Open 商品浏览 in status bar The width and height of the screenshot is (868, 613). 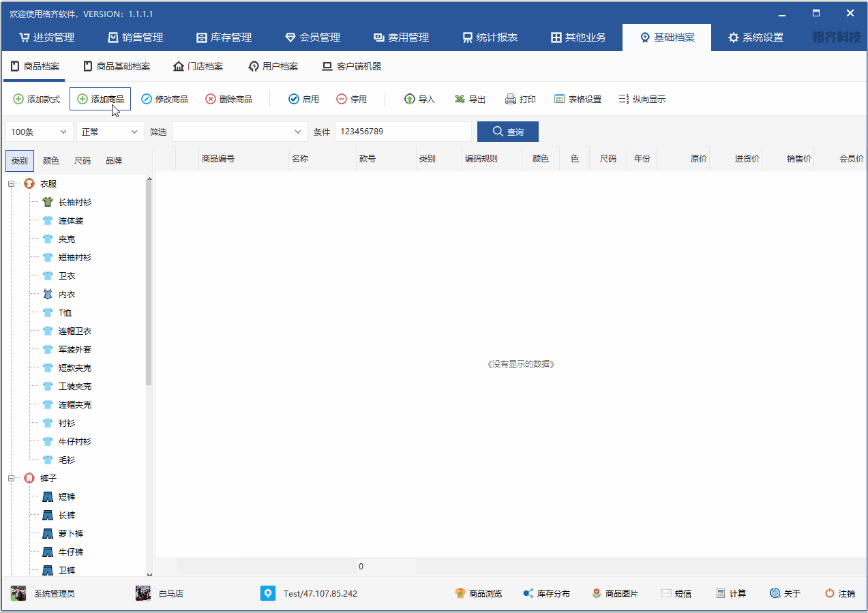pyautogui.click(x=479, y=593)
